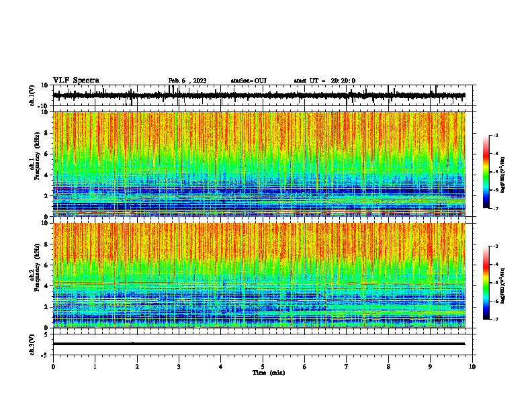Click the log(PSD) label beside ch.2 color bar
Screen dimensions: 532x411
(x=502, y=285)
